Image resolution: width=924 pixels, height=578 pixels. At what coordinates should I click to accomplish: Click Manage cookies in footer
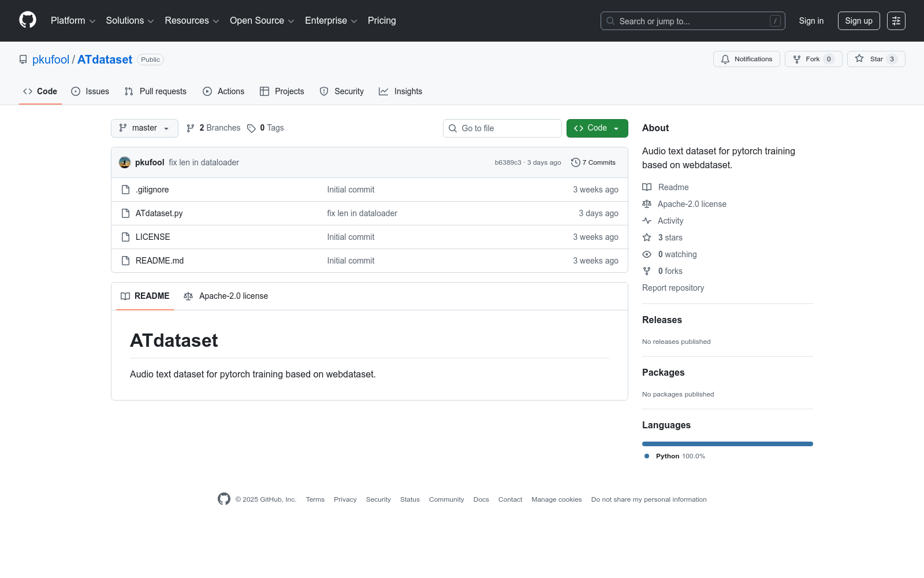[557, 499]
